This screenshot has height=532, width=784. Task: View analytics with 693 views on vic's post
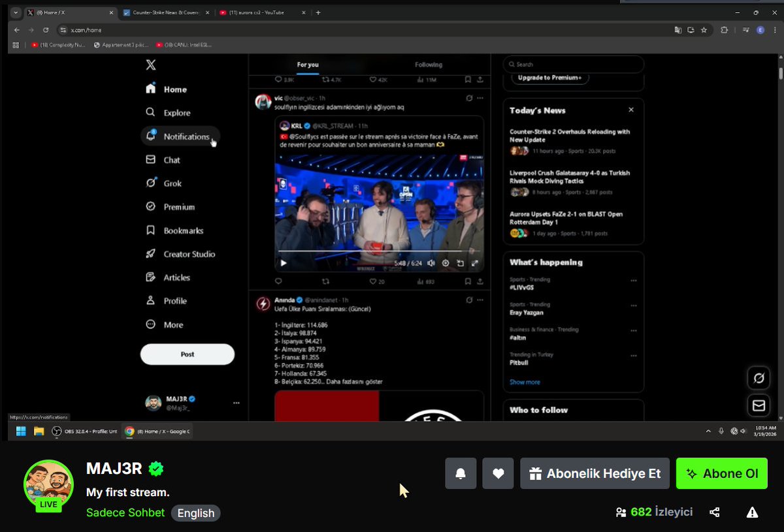coord(425,281)
